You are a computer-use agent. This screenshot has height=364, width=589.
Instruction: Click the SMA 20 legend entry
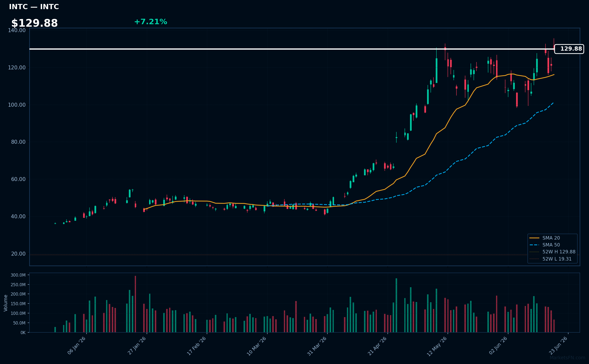coord(551,238)
